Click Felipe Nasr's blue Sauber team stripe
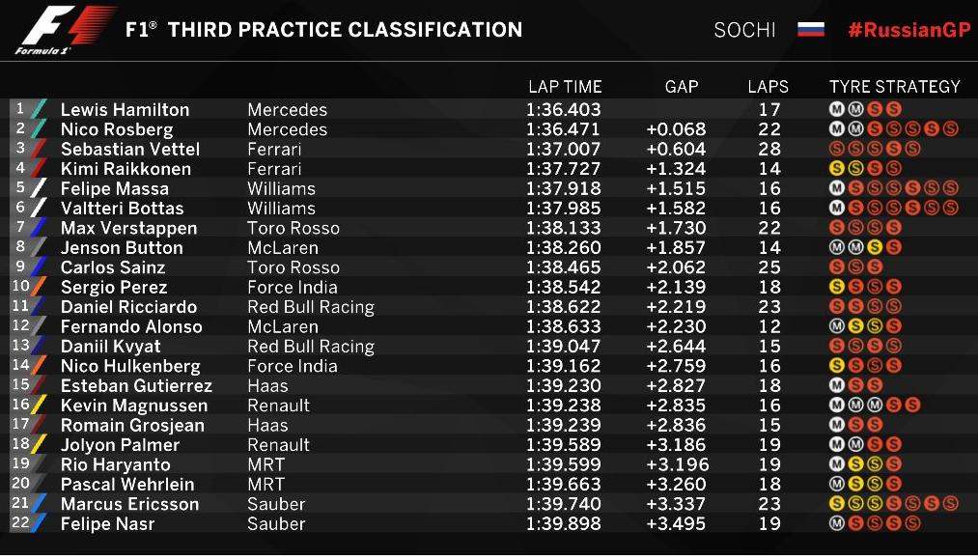Screen dimensions: 978x560 coord(39,523)
